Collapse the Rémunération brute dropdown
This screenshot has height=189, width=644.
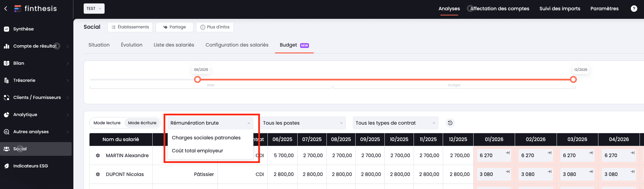[210, 123]
